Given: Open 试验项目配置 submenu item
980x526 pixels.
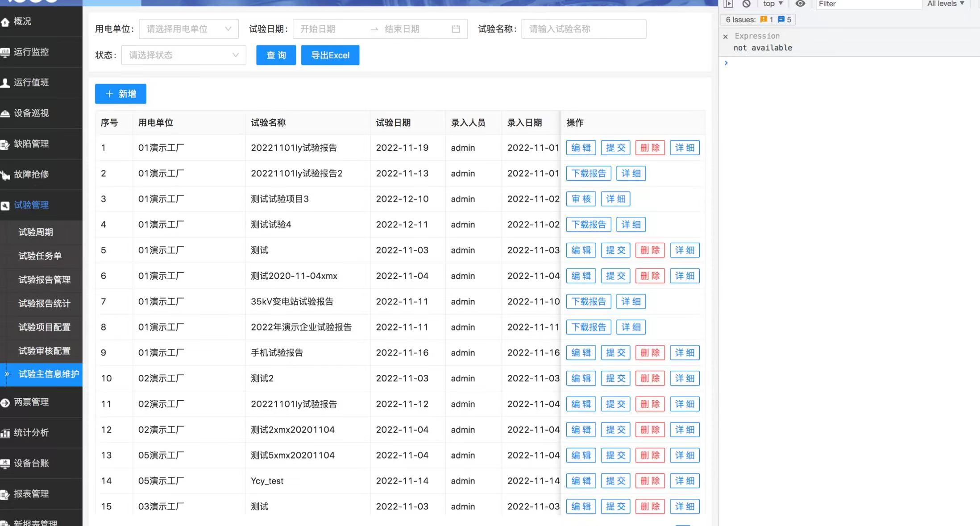Looking at the screenshot, I should coord(41,327).
